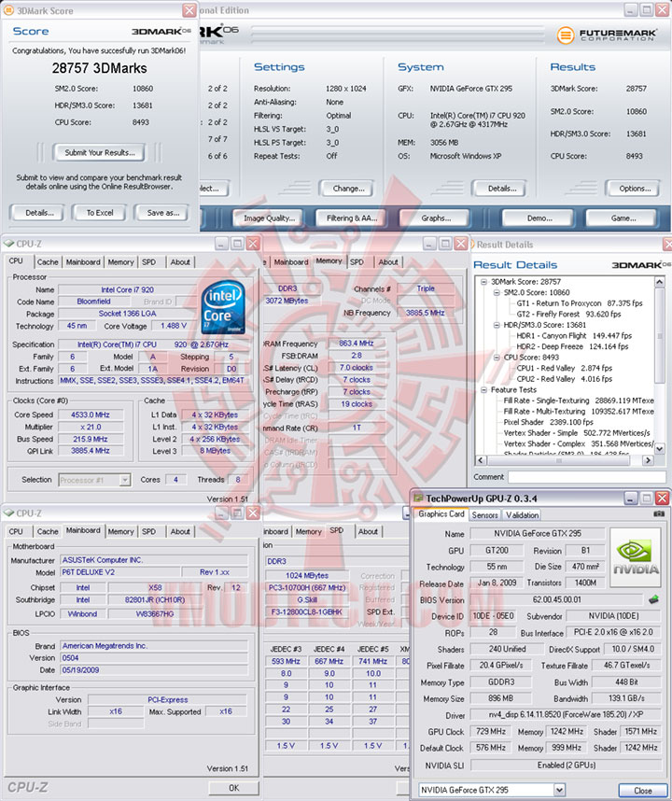Click the Intel Core i7 logo badge

223,307
